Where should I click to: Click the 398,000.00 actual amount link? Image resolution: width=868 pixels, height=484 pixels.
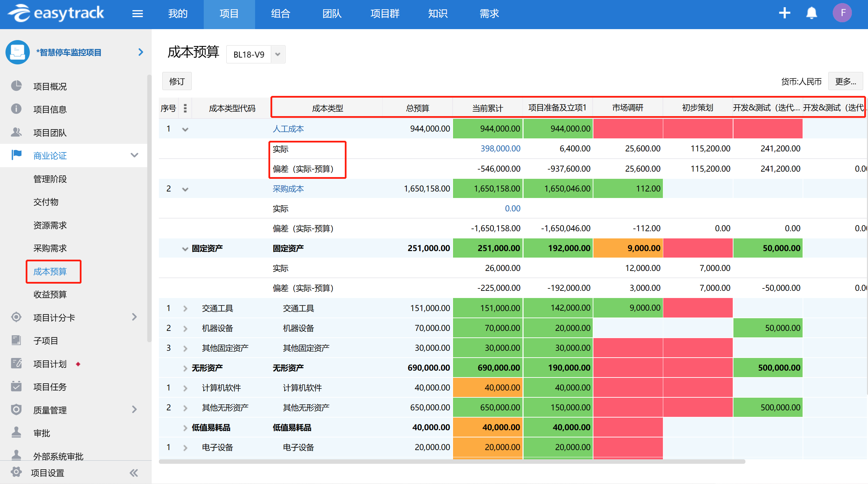pos(500,149)
